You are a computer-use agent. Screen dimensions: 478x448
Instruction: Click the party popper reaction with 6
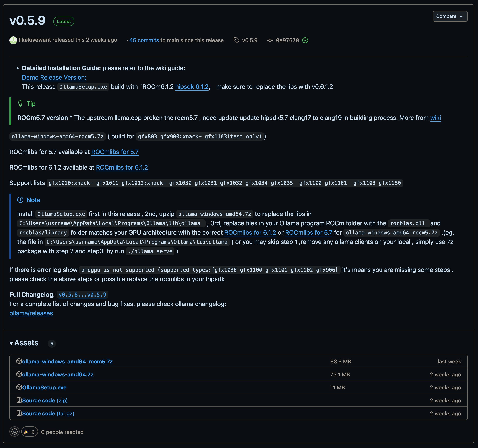[x=30, y=432]
